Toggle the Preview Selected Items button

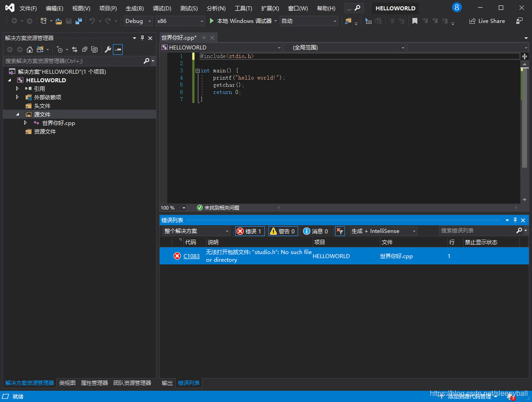[x=118, y=49]
